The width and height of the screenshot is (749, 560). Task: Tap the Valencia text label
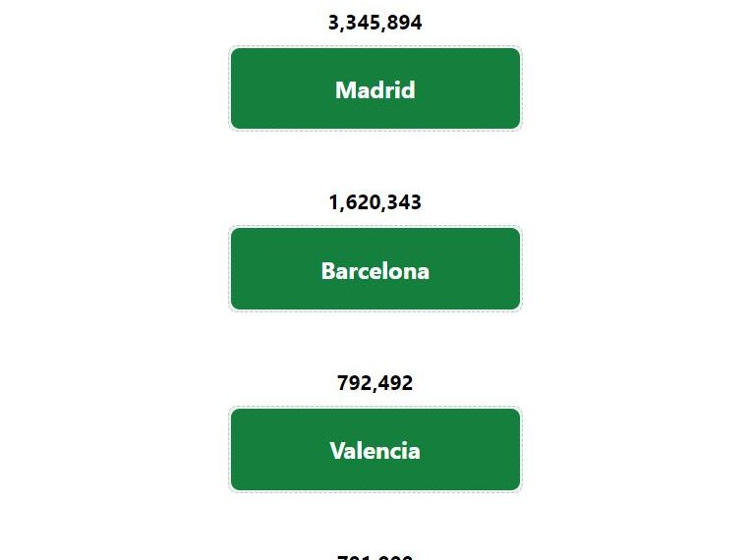[x=374, y=451]
